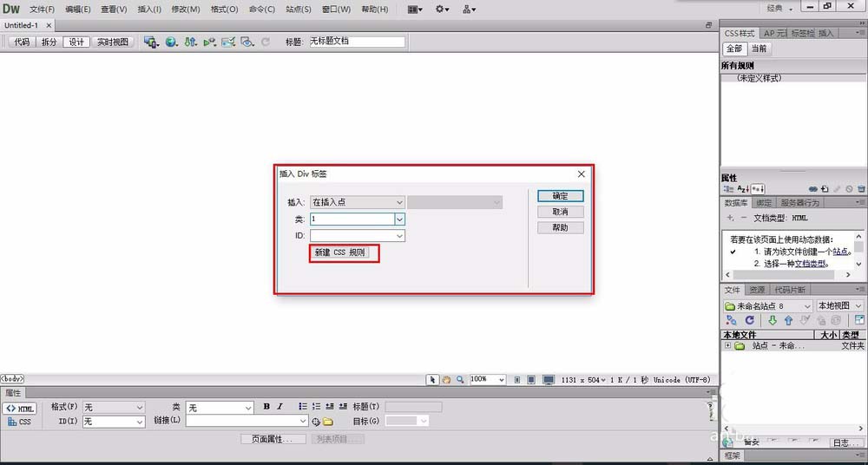Click the browse for file folder icon
Viewport: 868px width, 465px height.
click(x=328, y=422)
